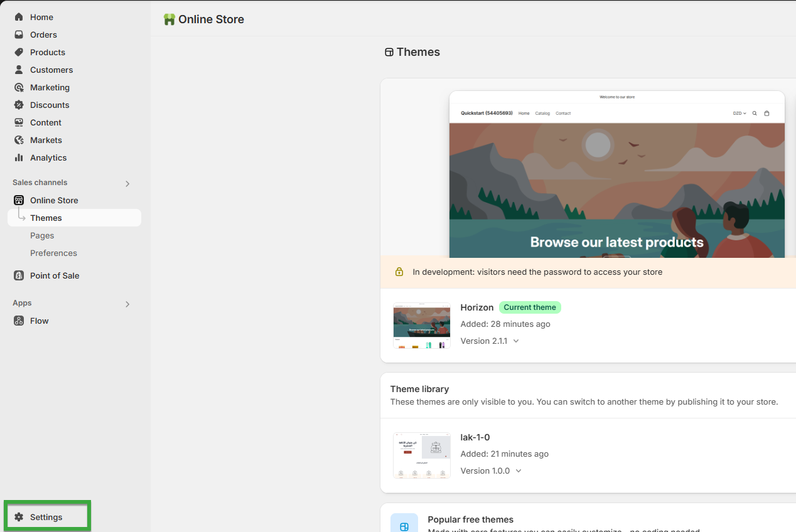The image size is (796, 532).
Task: Open the Analytics menu label
Action: point(48,157)
